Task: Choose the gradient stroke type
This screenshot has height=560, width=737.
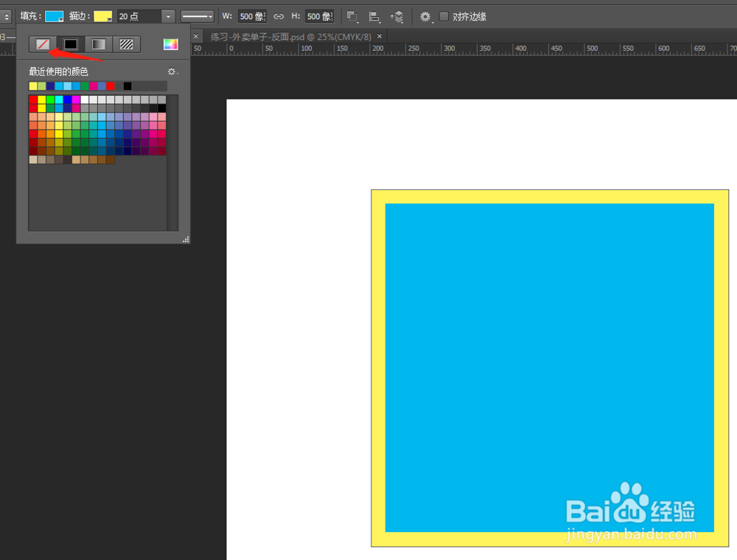Action: coord(98,44)
